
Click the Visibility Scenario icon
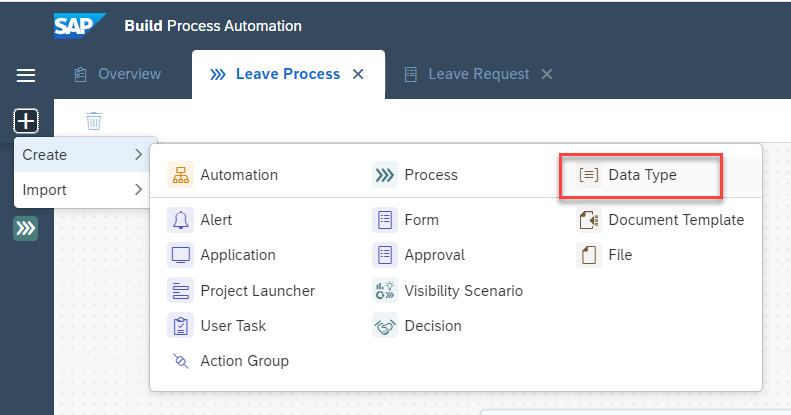point(385,291)
